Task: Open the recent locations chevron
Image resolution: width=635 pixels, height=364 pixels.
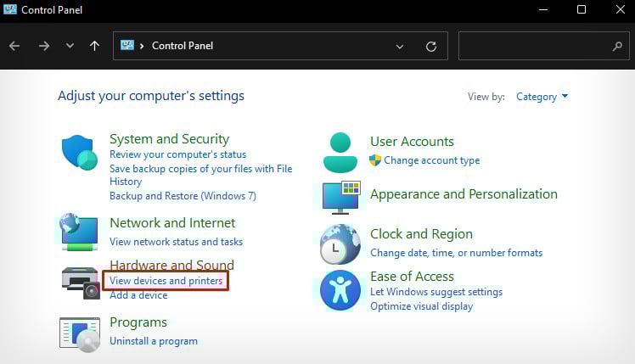Action: pyautogui.click(x=70, y=46)
